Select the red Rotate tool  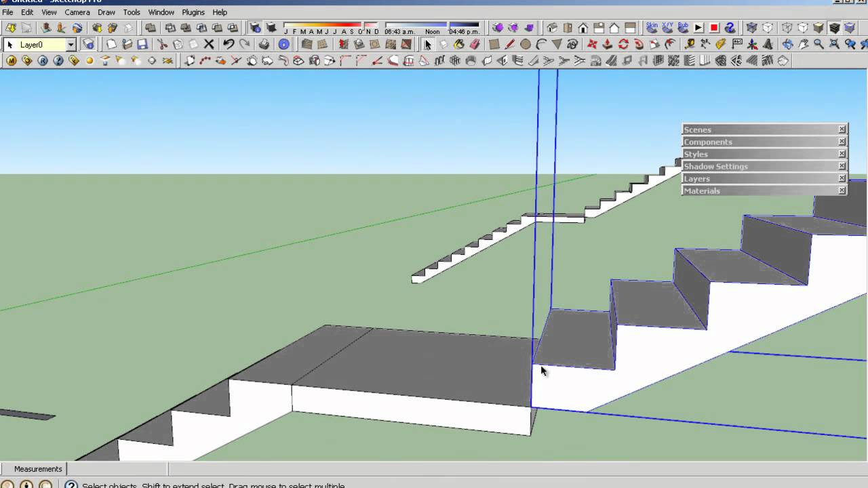623,45
